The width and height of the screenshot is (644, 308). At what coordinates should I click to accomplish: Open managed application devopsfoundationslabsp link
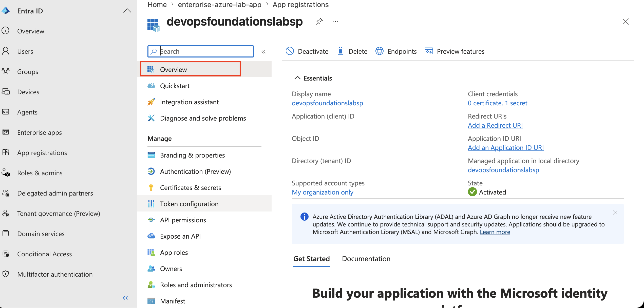[x=503, y=170]
